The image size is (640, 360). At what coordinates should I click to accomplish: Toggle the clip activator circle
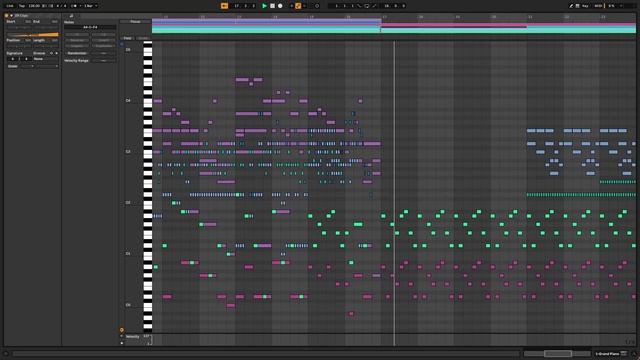click(x=7, y=16)
